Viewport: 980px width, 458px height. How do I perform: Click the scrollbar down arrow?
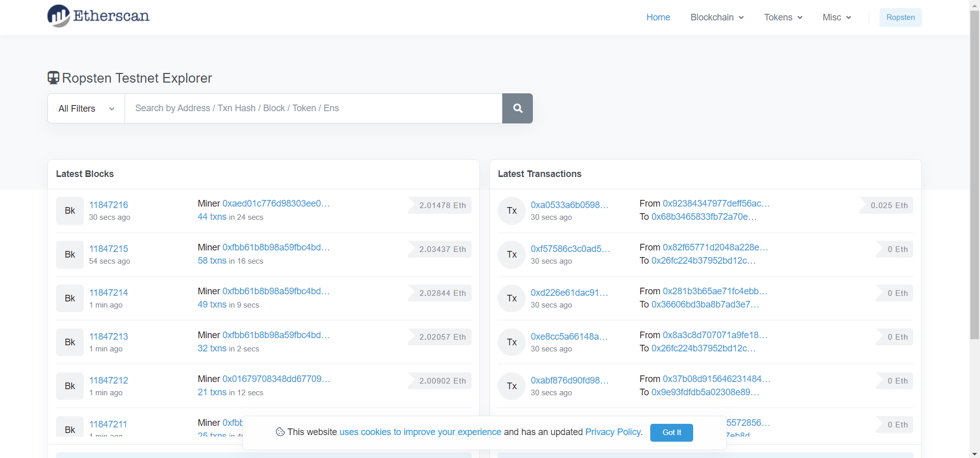974,453
